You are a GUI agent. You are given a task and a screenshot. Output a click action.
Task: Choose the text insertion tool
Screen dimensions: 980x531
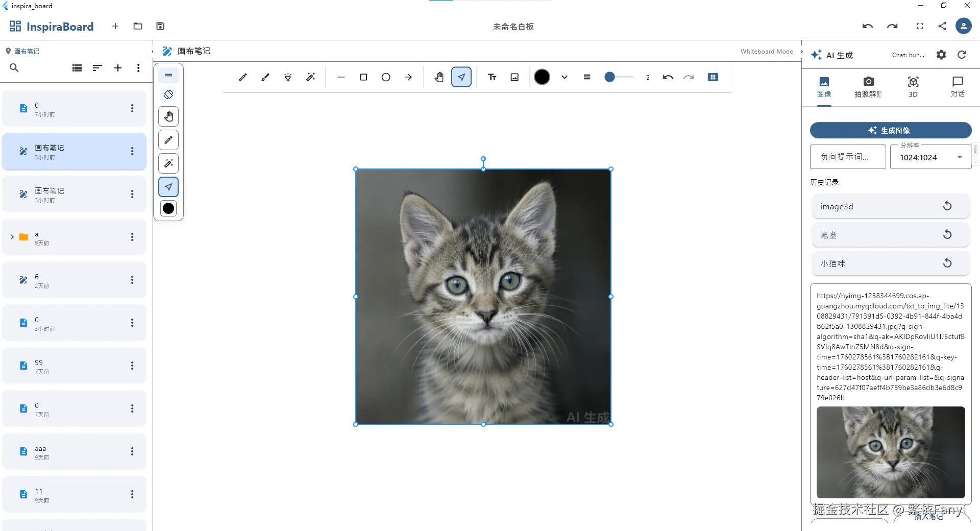click(x=492, y=77)
